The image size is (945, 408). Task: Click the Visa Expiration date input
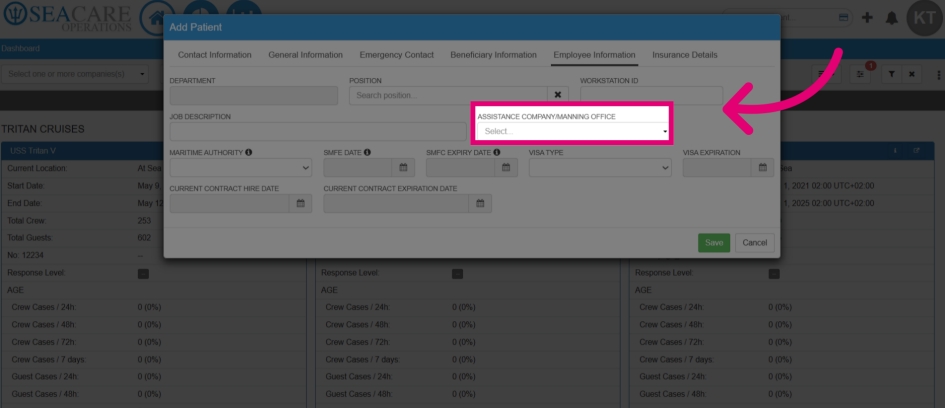[x=717, y=168]
